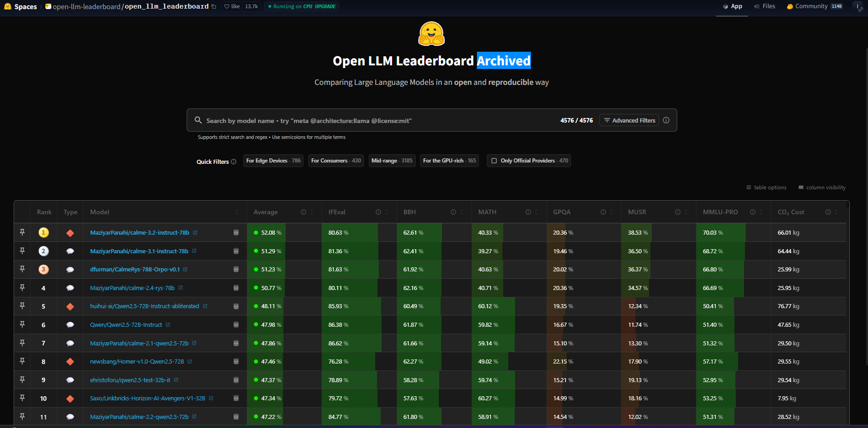The height and width of the screenshot is (428, 868).
Task: Pin the dfurman/CalmeRys-78B-Orpo-v0.1 row
Action: pyautogui.click(x=22, y=269)
